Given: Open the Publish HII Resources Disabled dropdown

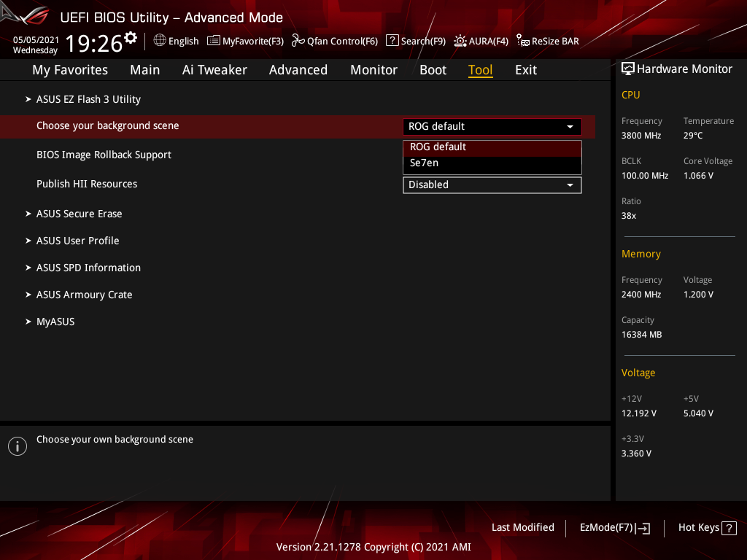Looking at the screenshot, I should (x=492, y=184).
